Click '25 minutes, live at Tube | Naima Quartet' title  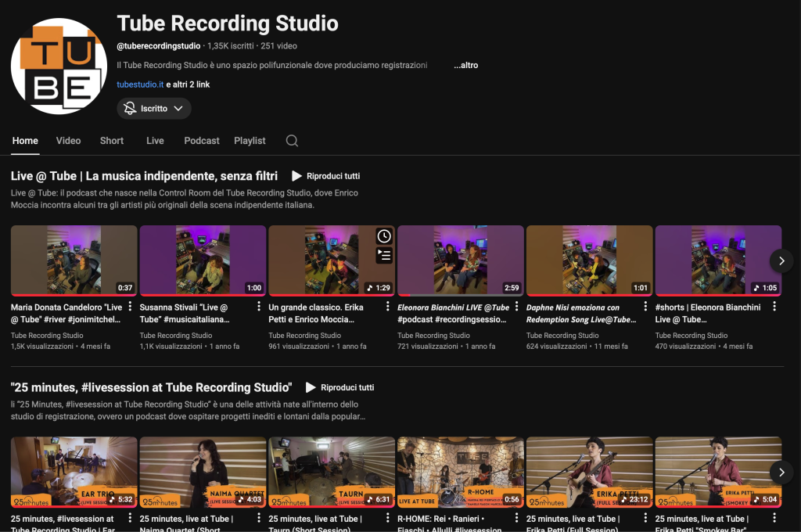click(x=186, y=524)
